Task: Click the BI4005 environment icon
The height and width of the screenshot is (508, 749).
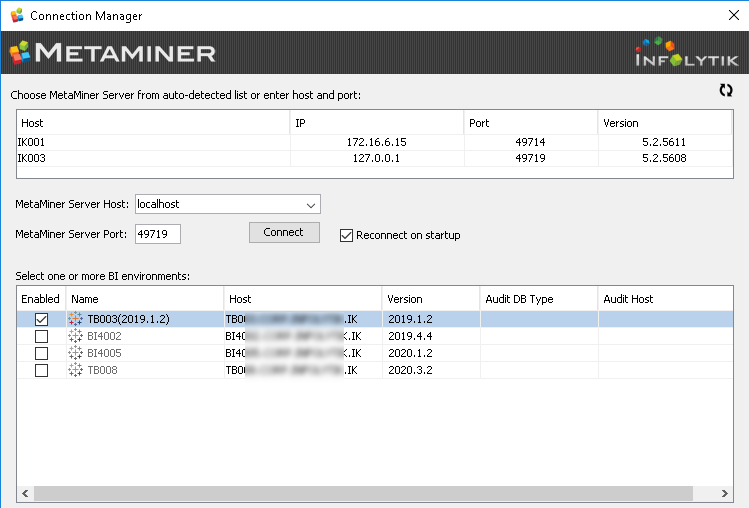Action: click(78, 354)
